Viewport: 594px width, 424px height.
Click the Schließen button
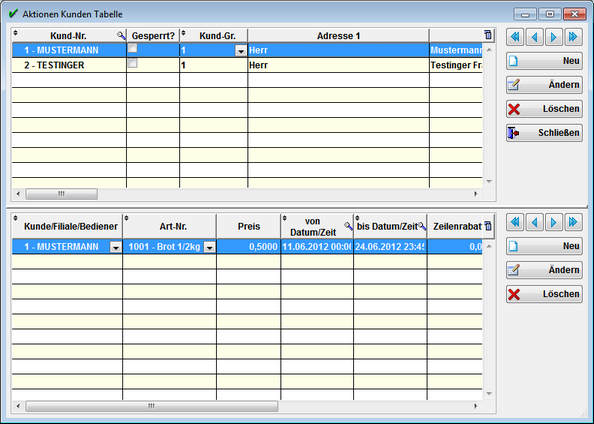coord(544,133)
